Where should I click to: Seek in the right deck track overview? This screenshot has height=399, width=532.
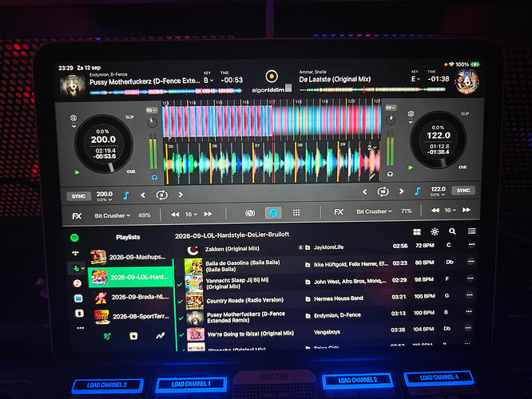coord(372,89)
